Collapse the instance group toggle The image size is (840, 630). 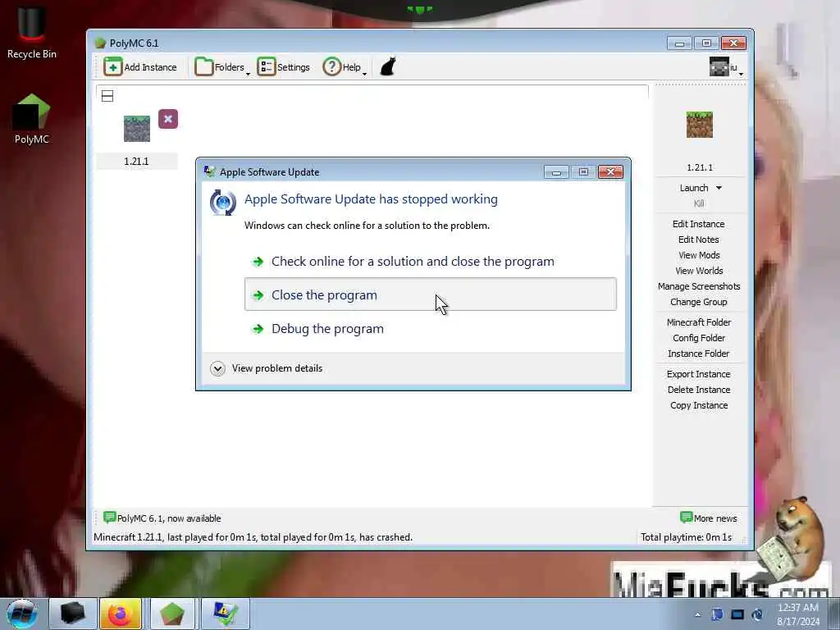(x=107, y=96)
